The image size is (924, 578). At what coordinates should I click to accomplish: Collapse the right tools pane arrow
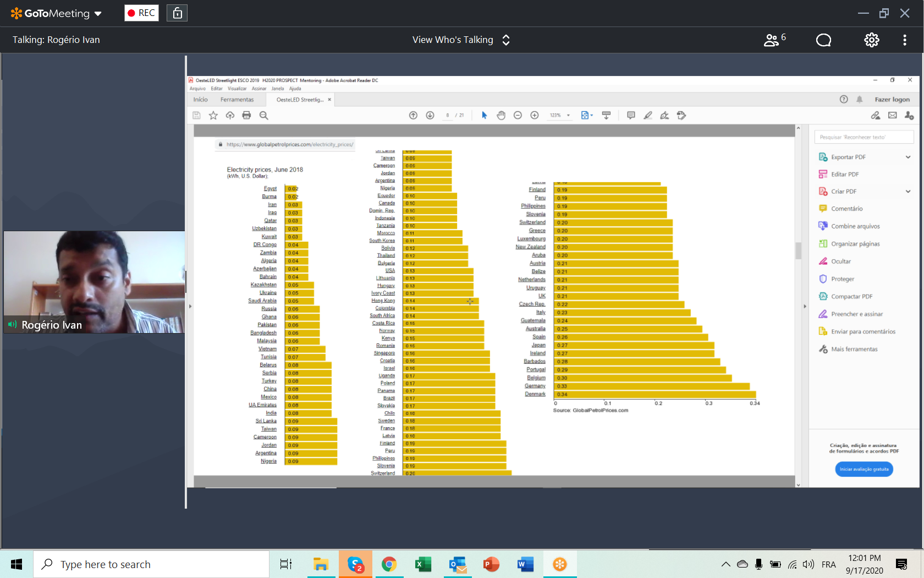[x=805, y=306]
